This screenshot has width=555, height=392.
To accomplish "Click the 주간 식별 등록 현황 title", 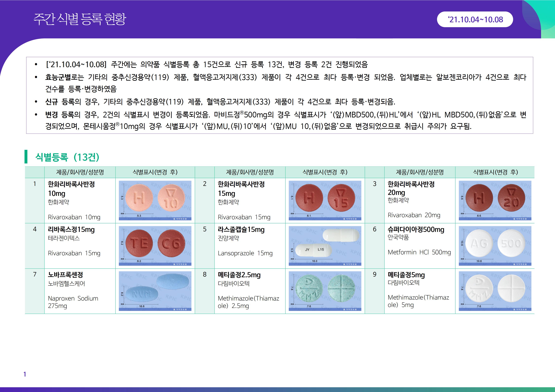I will [80, 19].
